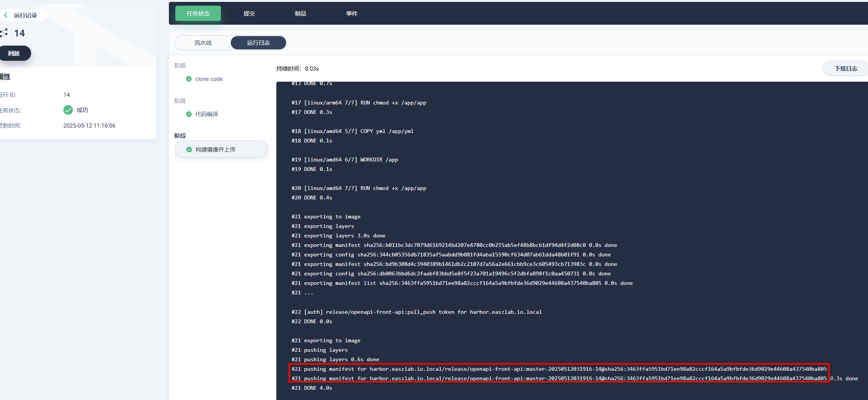
Task: Switch to the 制品 tab
Action: tap(301, 13)
